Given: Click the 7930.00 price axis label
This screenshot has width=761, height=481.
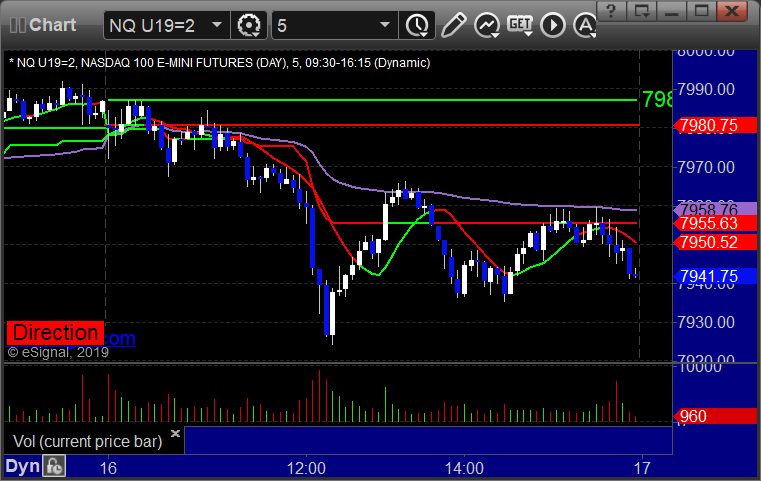Looking at the screenshot, I should click(706, 322).
